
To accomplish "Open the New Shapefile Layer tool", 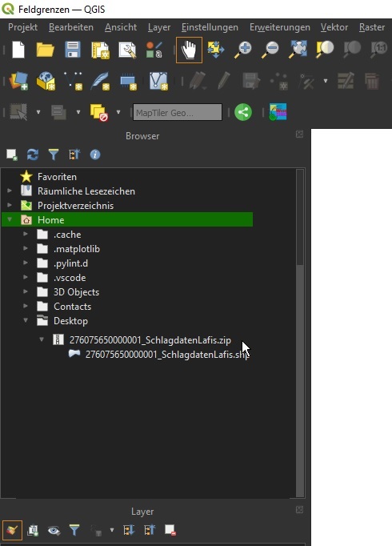I will pos(73,81).
